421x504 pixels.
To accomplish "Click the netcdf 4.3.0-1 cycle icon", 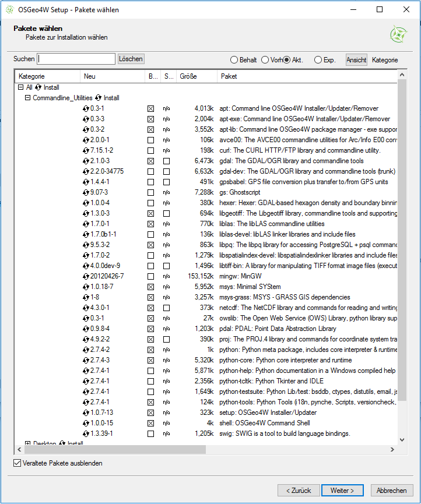I will [x=86, y=308].
